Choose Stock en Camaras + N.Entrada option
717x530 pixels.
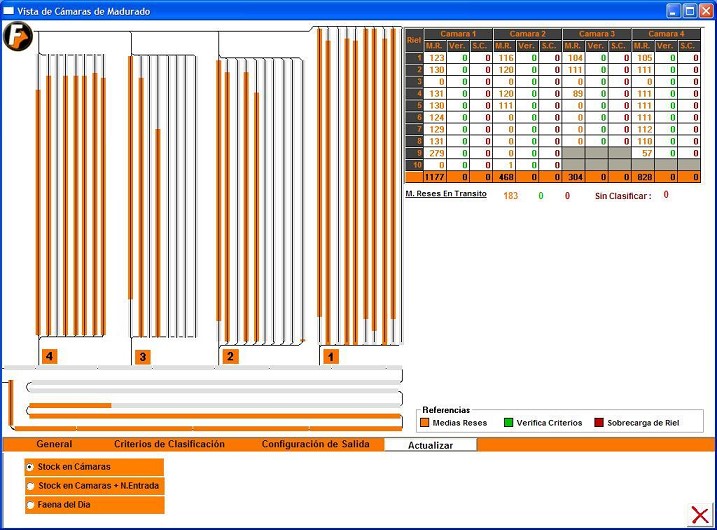tap(31, 486)
